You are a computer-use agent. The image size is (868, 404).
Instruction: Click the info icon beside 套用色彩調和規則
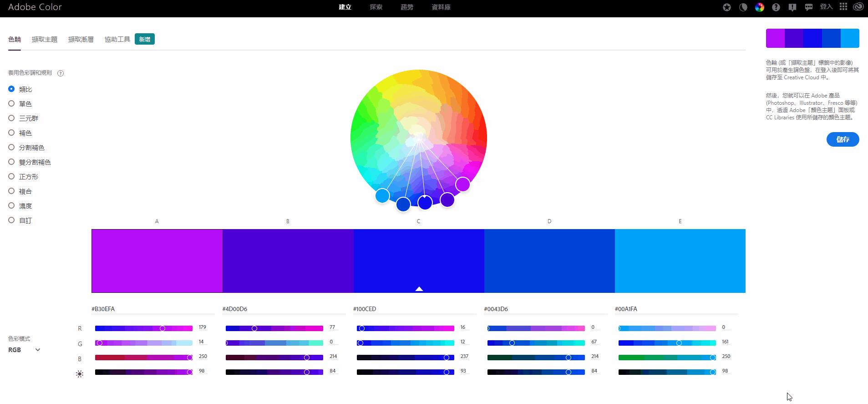61,73
